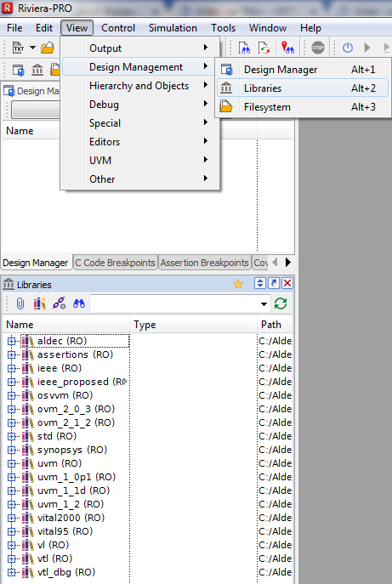Image resolution: width=392 pixels, height=584 pixels.
Task: Click the Libraries bank icon in second toolbar
Action: pyautogui.click(x=37, y=70)
